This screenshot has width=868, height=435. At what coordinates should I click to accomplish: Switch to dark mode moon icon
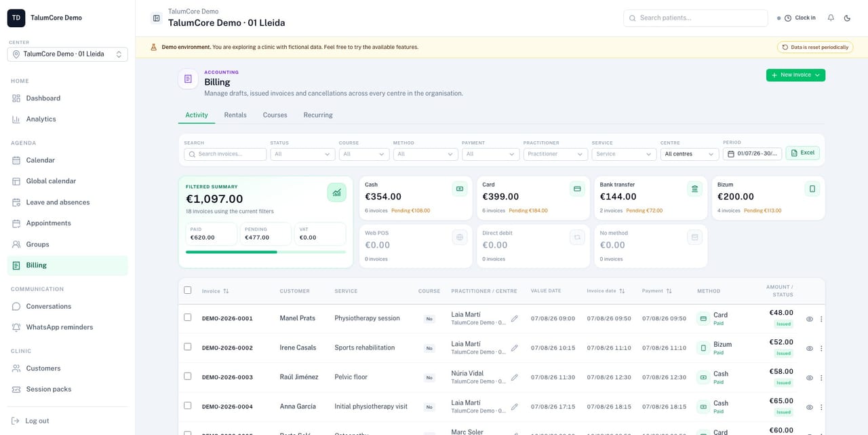pyautogui.click(x=847, y=18)
